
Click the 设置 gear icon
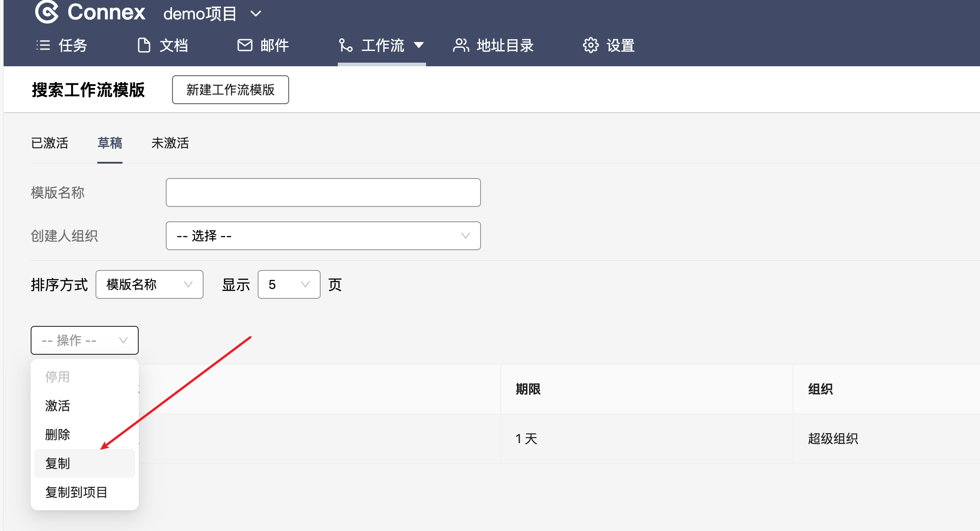(590, 45)
